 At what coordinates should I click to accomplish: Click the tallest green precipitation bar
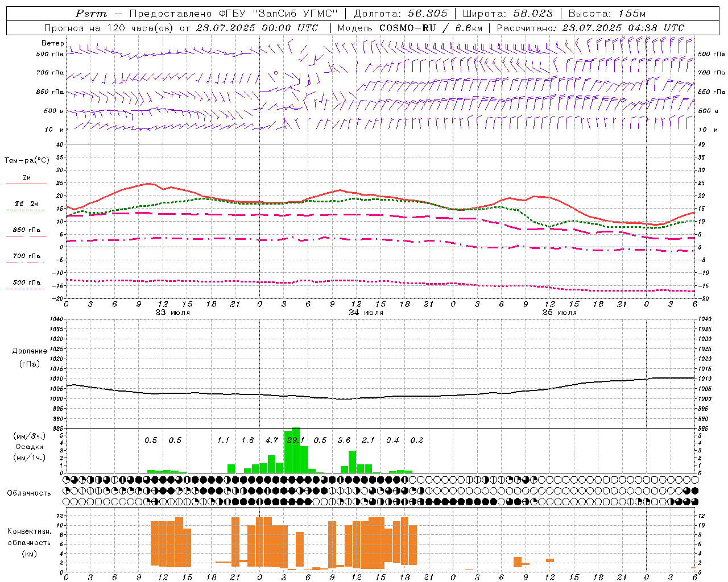[x=296, y=450]
